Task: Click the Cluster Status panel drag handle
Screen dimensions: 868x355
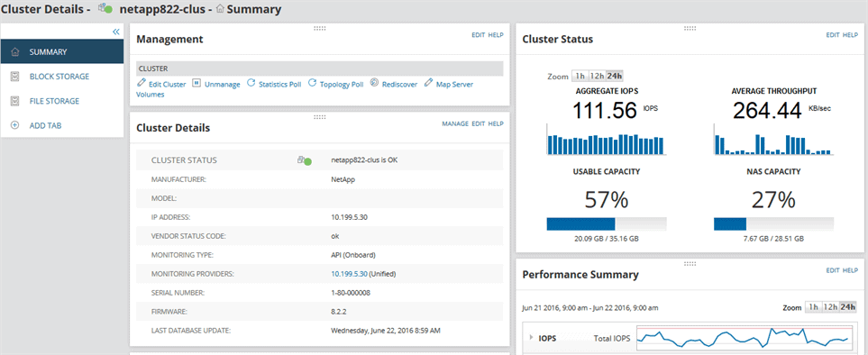Action: pos(690,28)
